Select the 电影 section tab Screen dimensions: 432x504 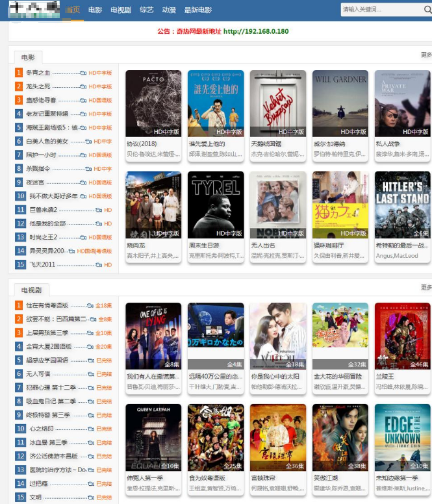click(28, 58)
